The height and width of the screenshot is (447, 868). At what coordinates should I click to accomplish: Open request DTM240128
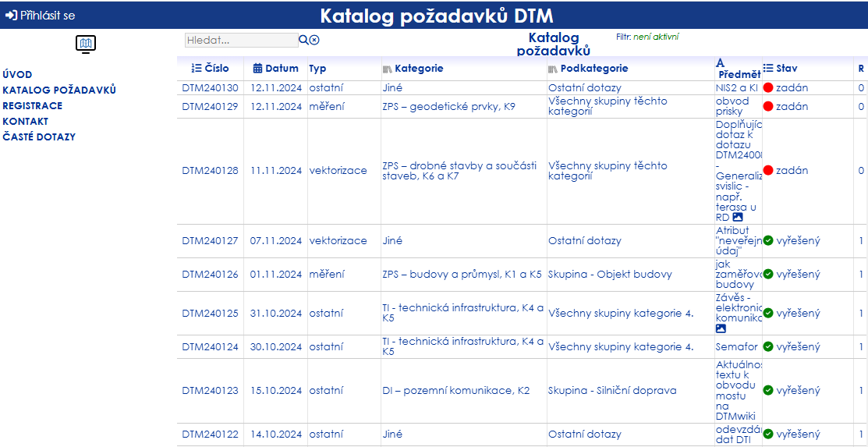[x=211, y=171]
